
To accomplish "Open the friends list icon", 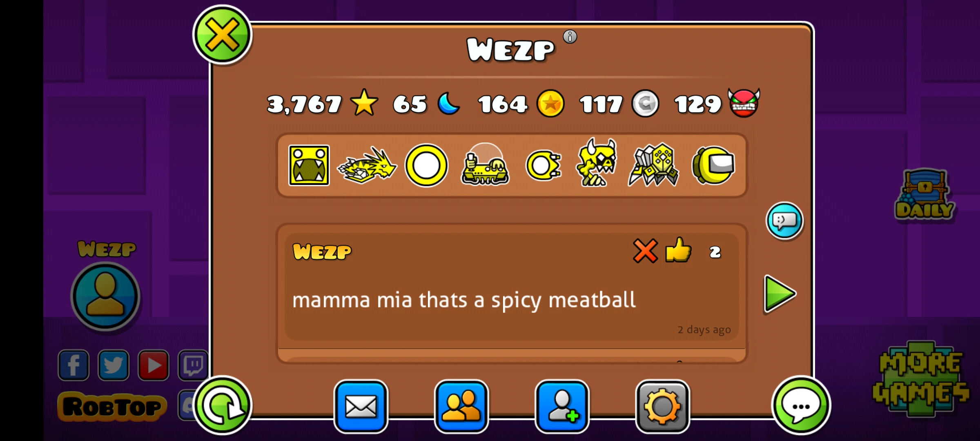I will pos(461,407).
